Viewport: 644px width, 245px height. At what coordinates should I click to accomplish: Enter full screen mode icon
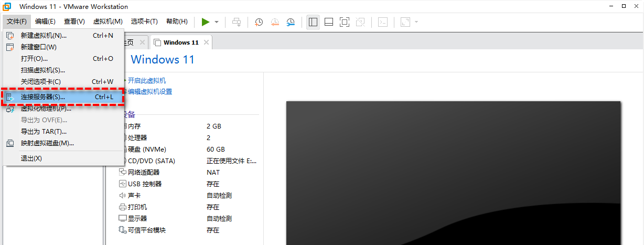pyautogui.click(x=344, y=22)
